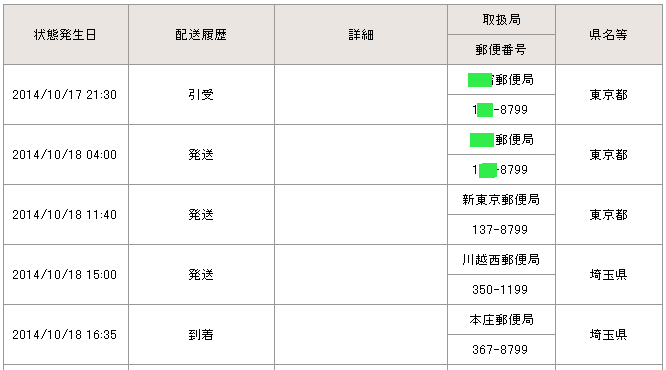The height and width of the screenshot is (370, 666).
Task: Click the 状態発生日 column header
Action: coord(65,35)
